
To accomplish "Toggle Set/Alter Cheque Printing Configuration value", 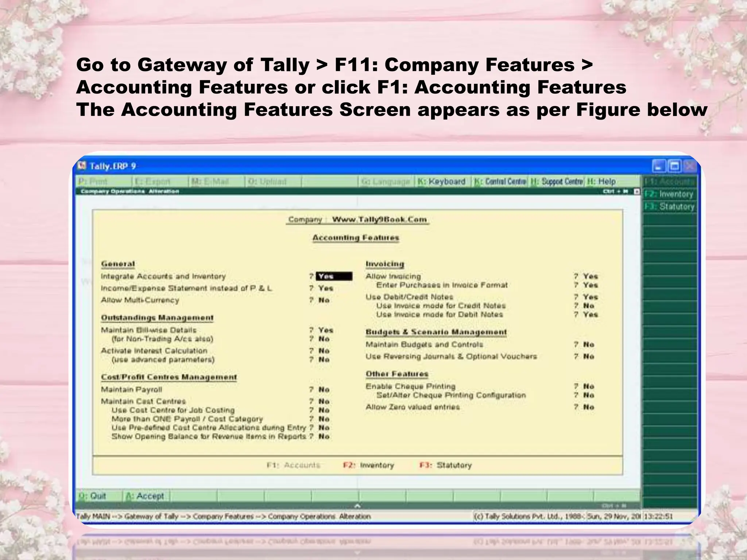I will (x=588, y=395).
